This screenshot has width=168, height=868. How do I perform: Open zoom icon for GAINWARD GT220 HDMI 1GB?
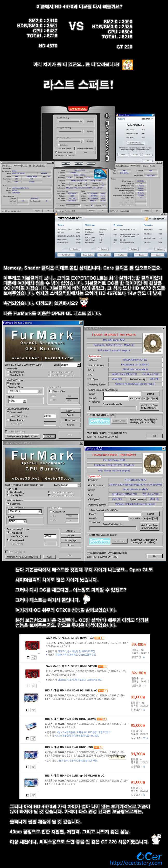(34, 657)
